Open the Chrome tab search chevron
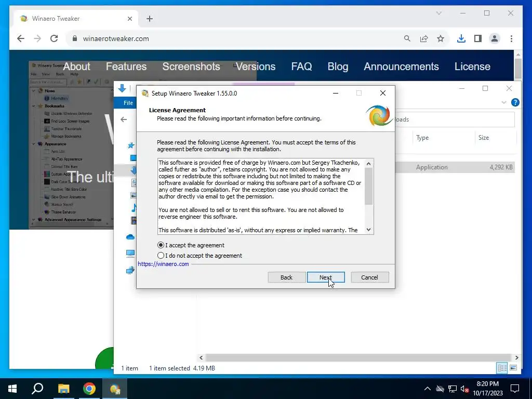532x399 pixels. click(438, 13)
